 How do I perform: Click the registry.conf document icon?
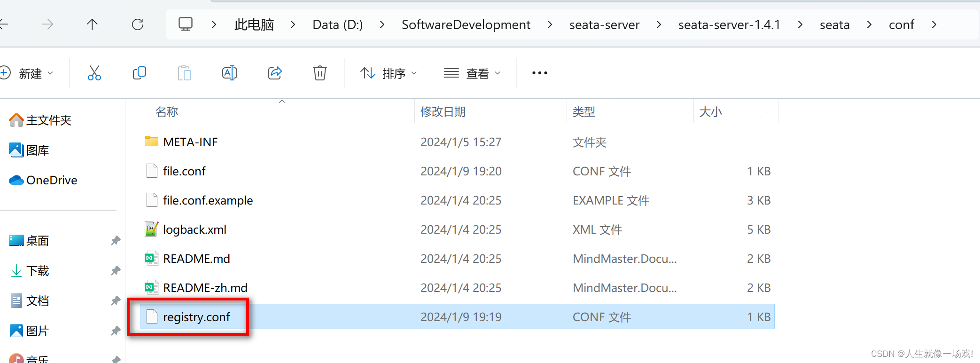coord(152,317)
